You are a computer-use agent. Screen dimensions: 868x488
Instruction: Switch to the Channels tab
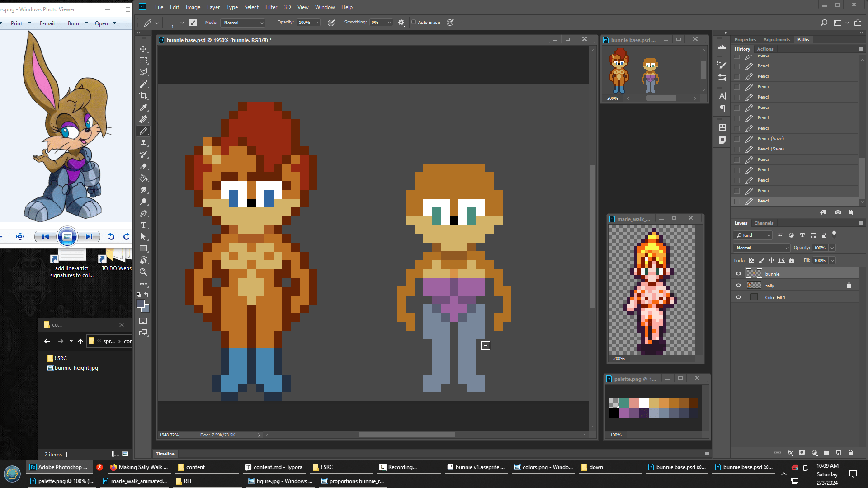764,223
